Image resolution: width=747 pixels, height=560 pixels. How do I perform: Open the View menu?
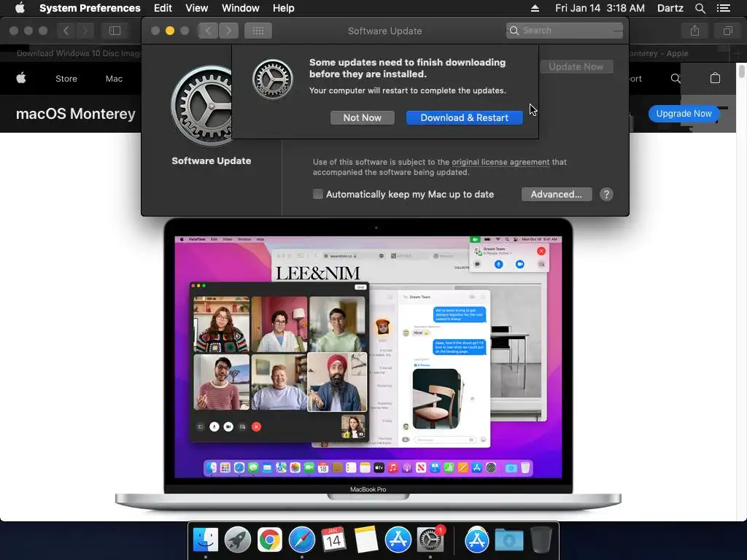coord(196,8)
